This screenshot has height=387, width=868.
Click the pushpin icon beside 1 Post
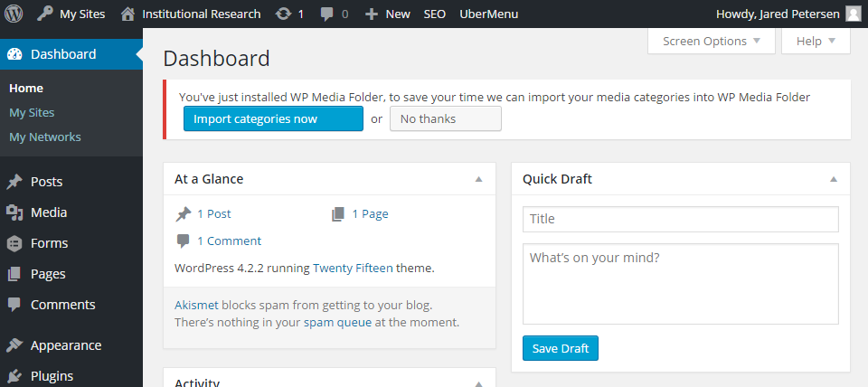click(184, 214)
